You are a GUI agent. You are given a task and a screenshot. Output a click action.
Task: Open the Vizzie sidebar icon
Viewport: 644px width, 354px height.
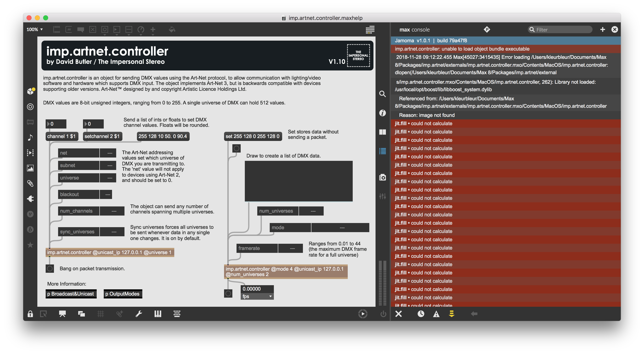[x=30, y=214]
